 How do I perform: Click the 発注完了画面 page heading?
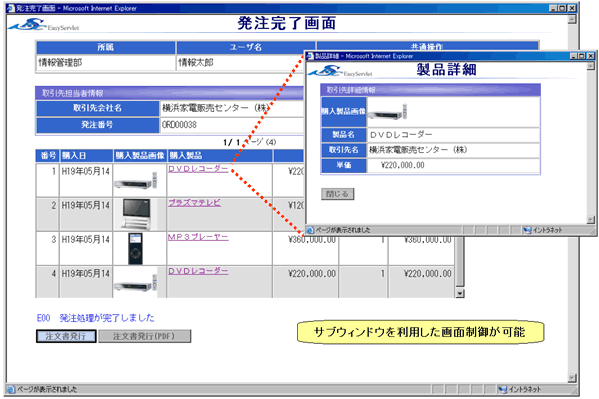(287, 23)
